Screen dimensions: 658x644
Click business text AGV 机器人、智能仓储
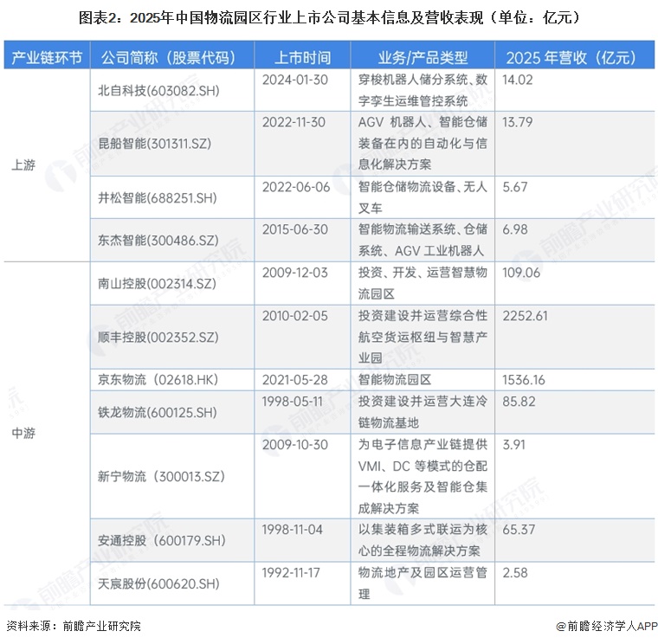coord(423,122)
